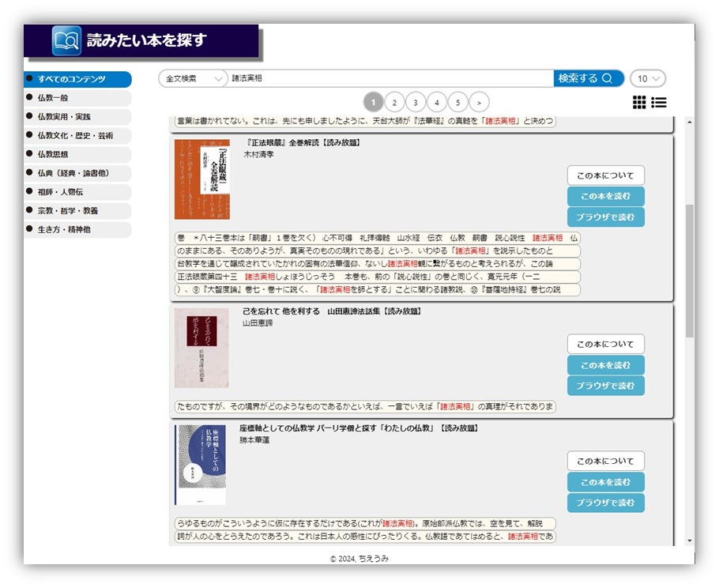This screenshot has width=719, height=588.
Task: Click title 座標軸としての仏教学 パーリ学僧と探す
Action: pos(359,428)
